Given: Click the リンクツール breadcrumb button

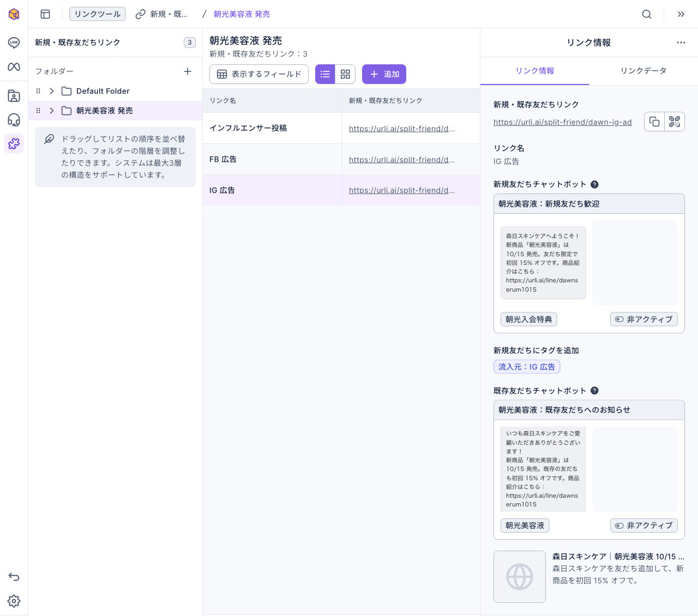Looking at the screenshot, I should 98,14.
